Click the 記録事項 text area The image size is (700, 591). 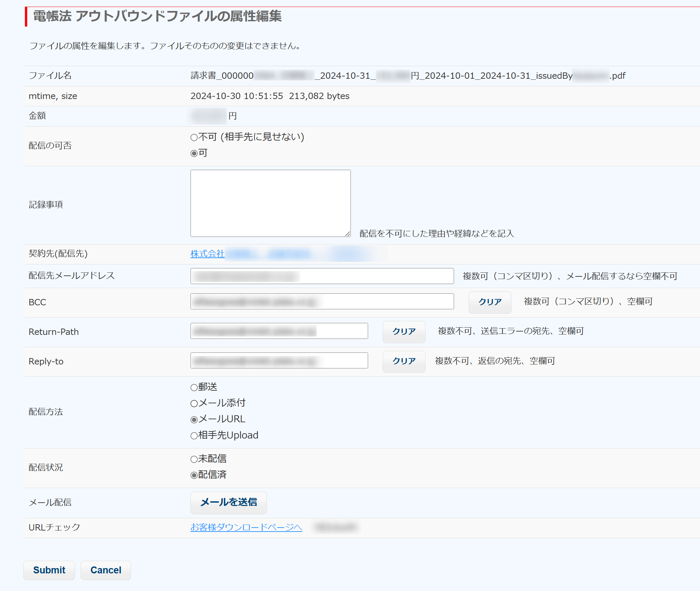pyautogui.click(x=270, y=203)
